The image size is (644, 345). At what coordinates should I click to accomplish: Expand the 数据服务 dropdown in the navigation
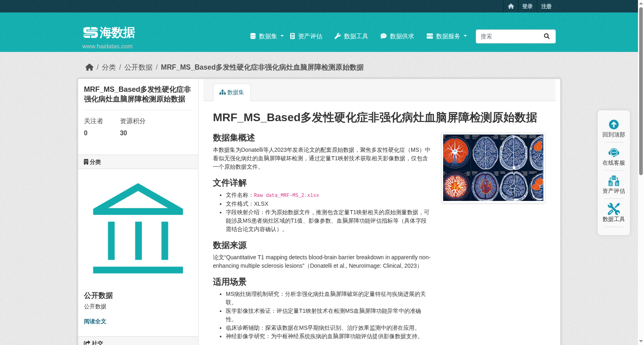pos(447,36)
